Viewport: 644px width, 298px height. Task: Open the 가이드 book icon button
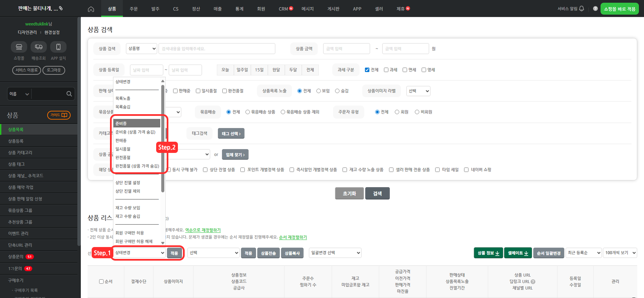coord(59,115)
